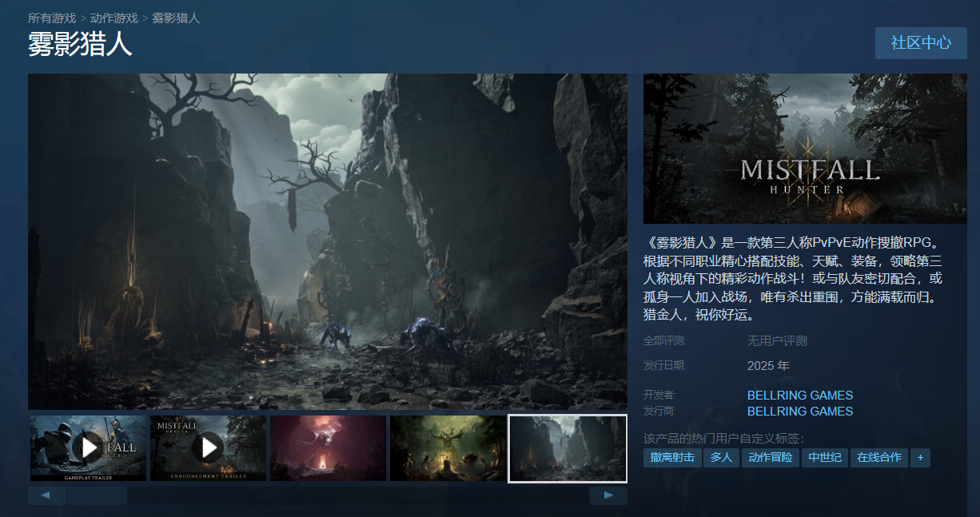Select the green forest creature screenshot thumbnail
The image size is (980, 517).
[x=448, y=447]
